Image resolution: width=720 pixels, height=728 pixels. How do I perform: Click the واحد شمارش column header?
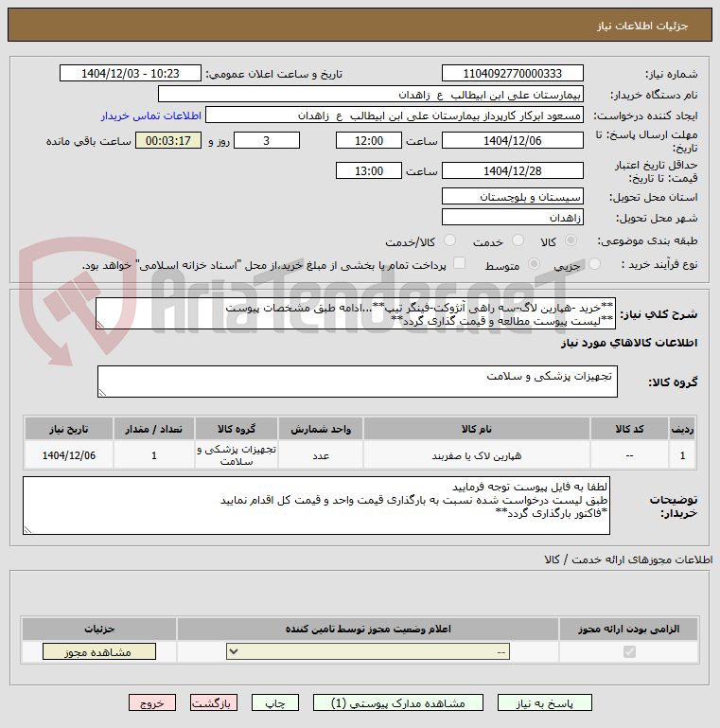click(321, 429)
